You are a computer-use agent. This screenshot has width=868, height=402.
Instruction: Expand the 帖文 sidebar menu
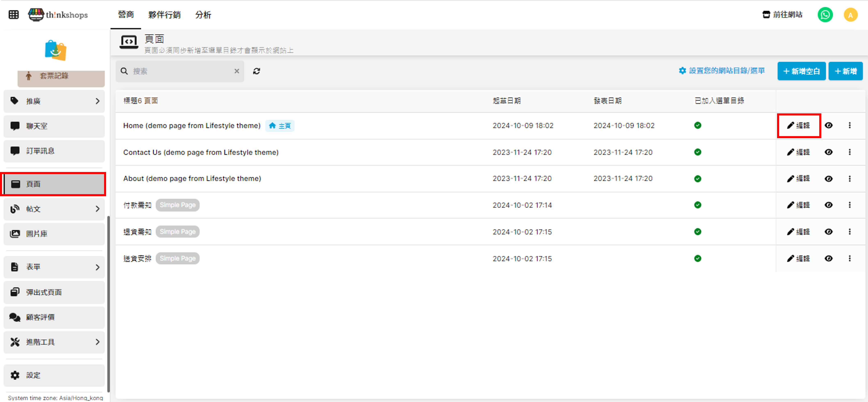point(54,209)
